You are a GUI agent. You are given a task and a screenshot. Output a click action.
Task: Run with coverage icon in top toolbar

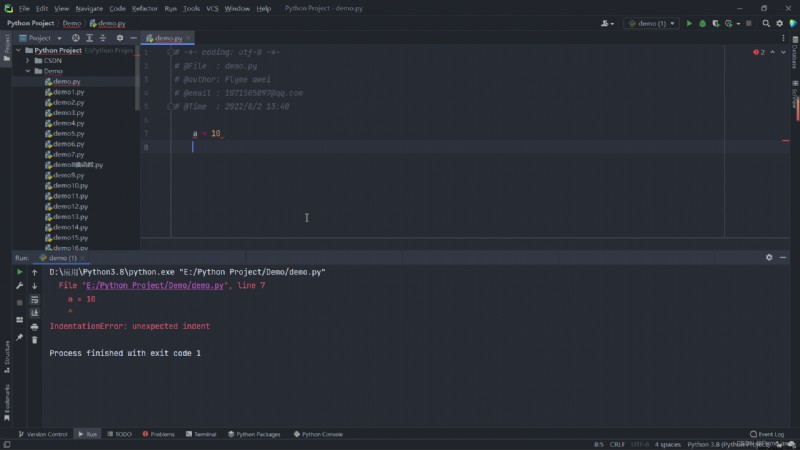point(716,23)
